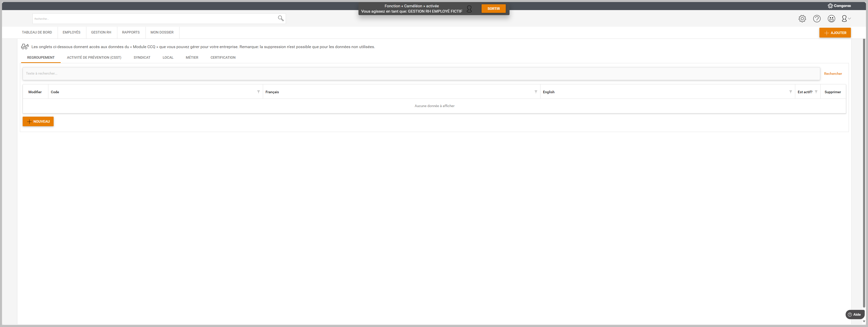Filter the Est actif column
The height and width of the screenshot is (327, 868).
[816, 92]
